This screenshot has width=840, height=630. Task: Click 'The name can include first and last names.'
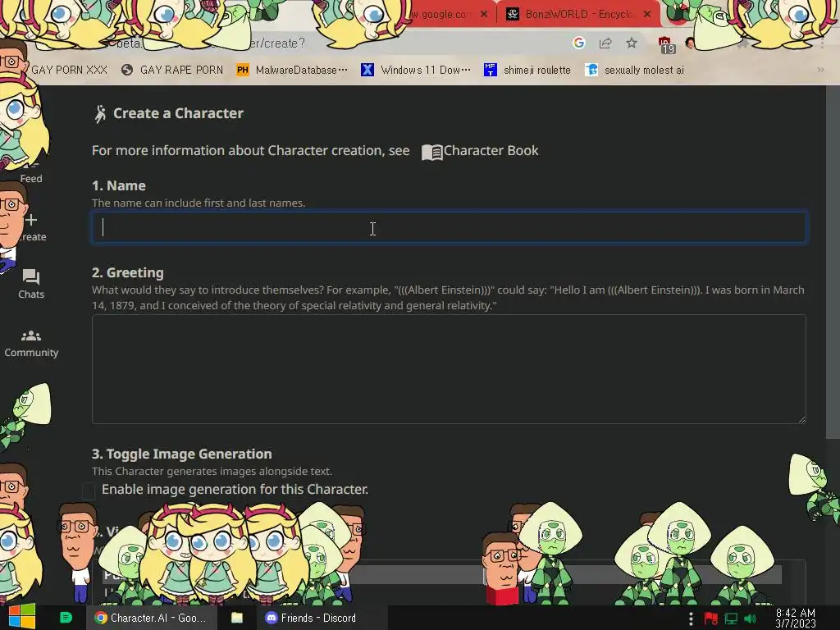(199, 203)
